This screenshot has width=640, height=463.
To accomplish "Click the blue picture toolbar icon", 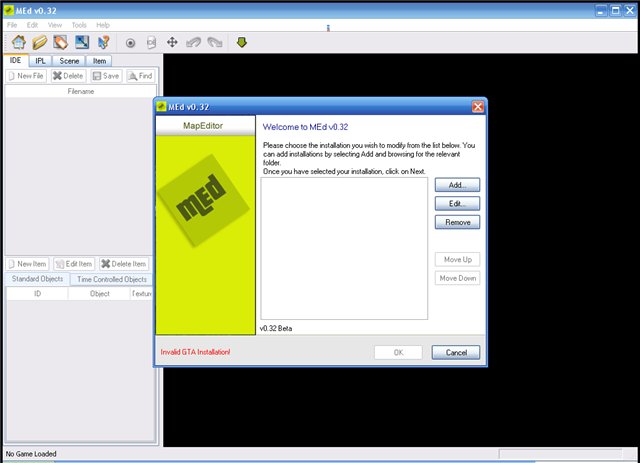I will coord(82,42).
